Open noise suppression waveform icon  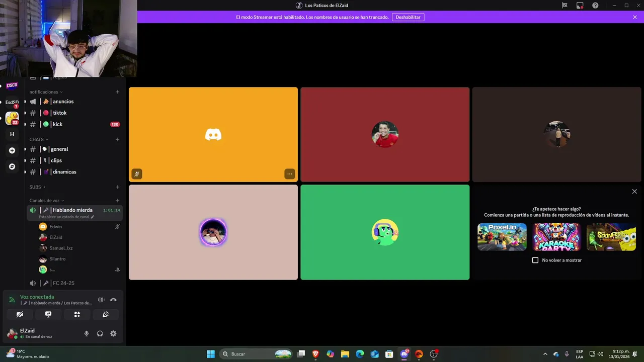point(101,300)
